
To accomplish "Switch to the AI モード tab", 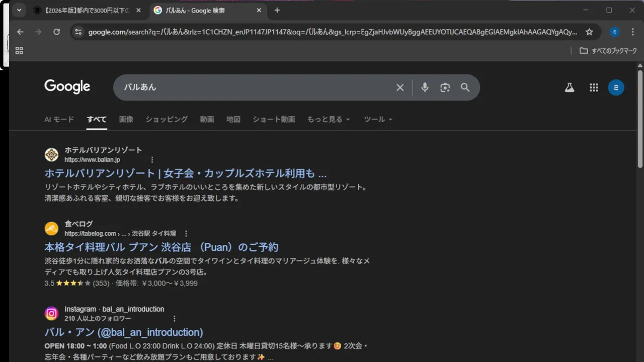I will pyautogui.click(x=59, y=119).
